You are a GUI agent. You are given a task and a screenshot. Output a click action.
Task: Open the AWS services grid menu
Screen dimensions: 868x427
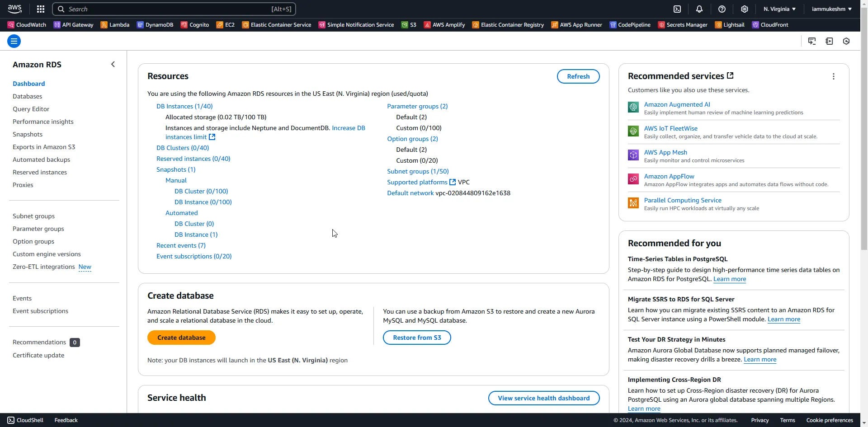tap(40, 9)
